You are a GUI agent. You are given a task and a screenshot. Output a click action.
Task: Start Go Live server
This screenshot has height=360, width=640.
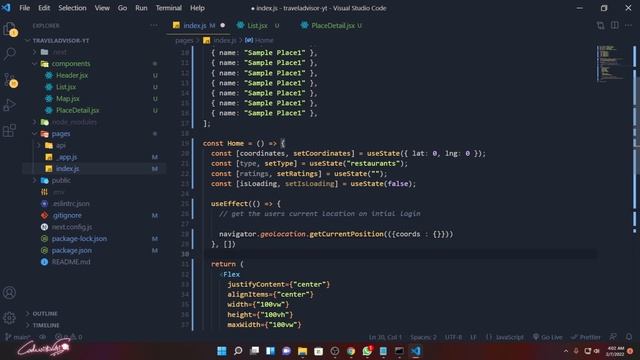547,337
